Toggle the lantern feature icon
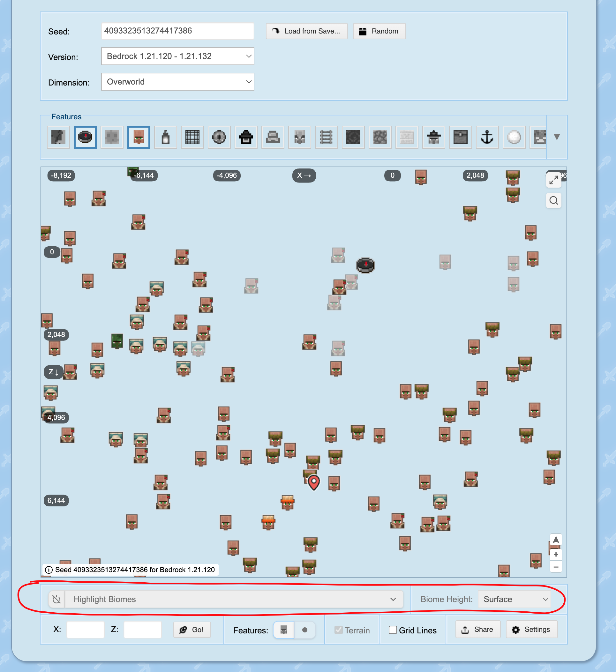The height and width of the screenshot is (672, 616). click(x=166, y=137)
